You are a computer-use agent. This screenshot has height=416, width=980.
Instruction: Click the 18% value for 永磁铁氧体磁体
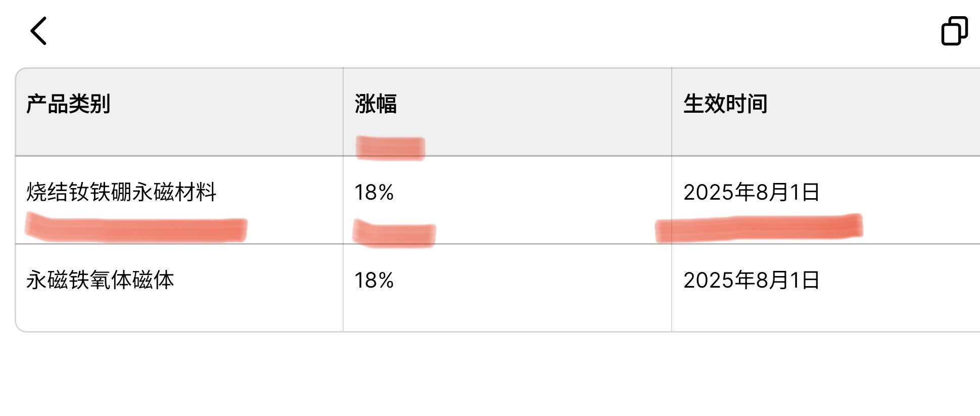click(x=374, y=281)
